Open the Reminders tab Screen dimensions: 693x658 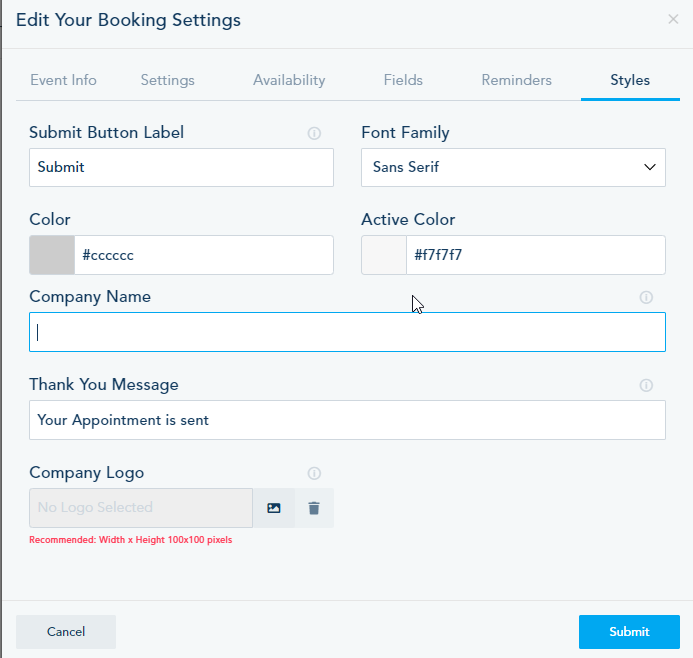[516, 80]
